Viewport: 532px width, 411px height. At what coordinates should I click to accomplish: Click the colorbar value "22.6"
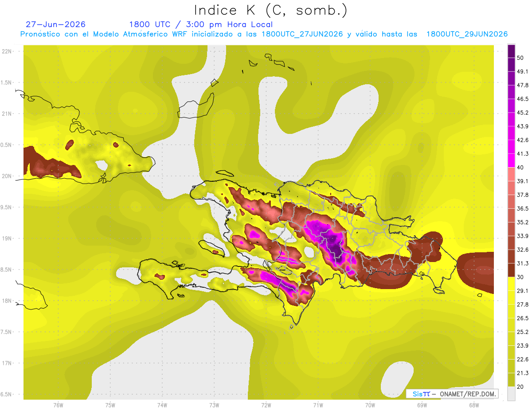523,360
